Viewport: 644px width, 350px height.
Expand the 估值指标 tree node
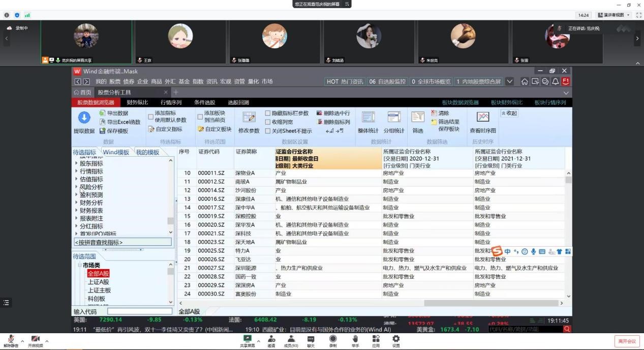tap(76, 179)
